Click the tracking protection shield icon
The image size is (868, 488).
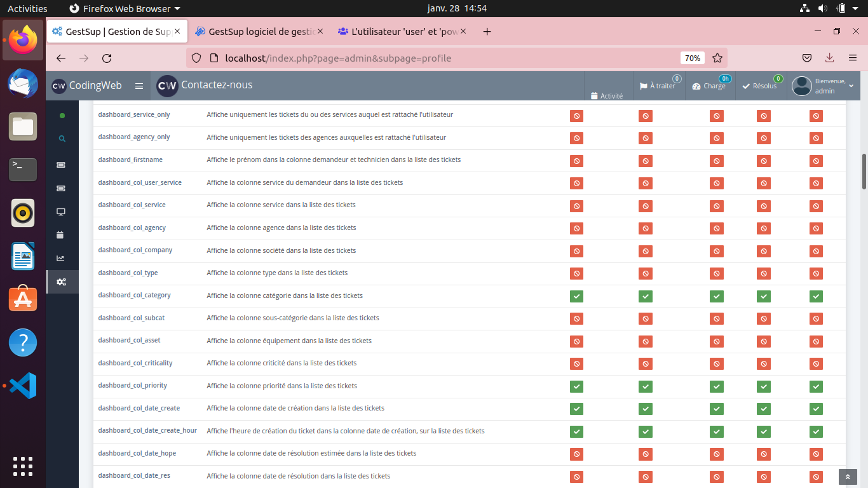pyautogui.click(x=196, y=58)
